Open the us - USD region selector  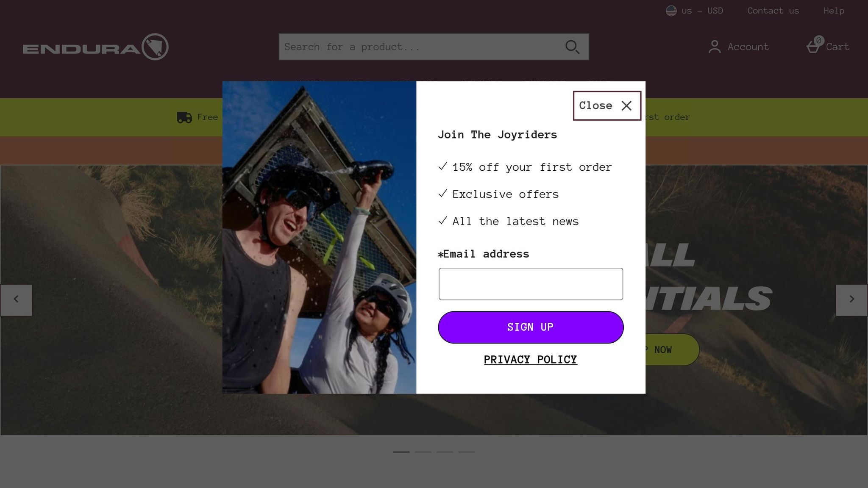695,11
